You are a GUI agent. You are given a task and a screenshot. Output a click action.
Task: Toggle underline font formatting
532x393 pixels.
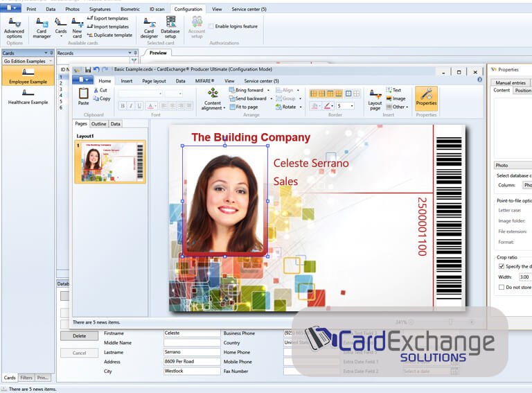point(139,106)
